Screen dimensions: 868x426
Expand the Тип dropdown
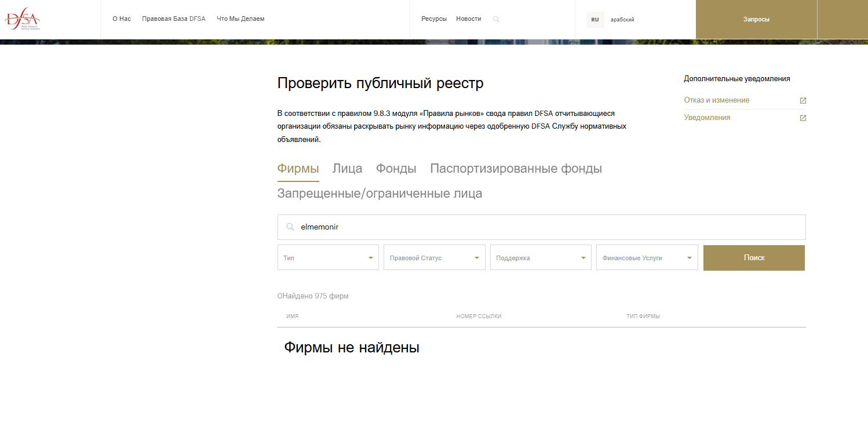click(x=328, y=258)
